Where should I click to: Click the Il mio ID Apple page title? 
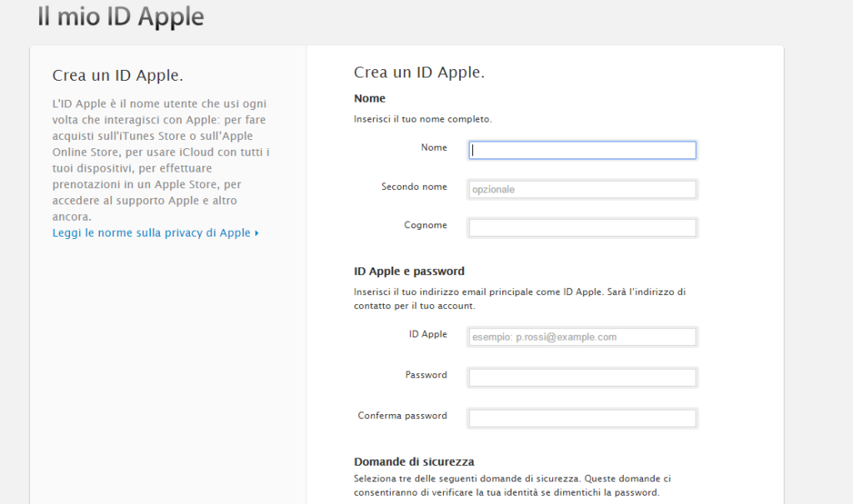coord(121,16)
